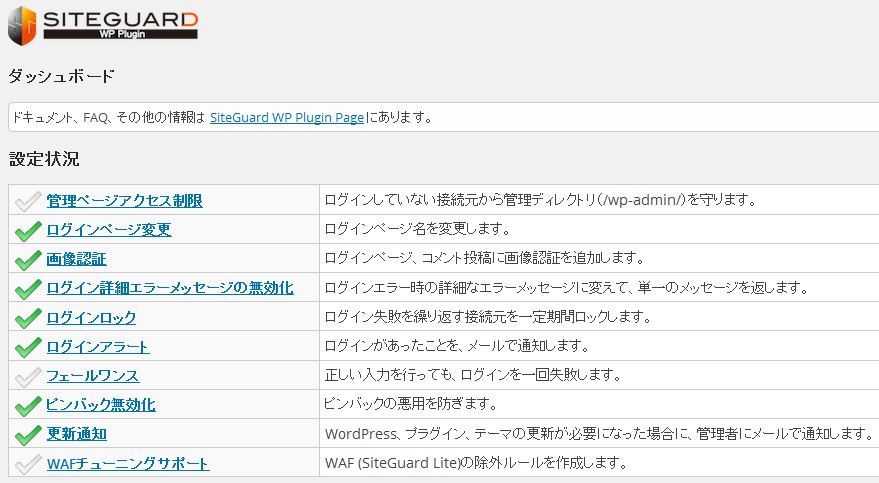Click green checkmark beside ピンバック無効化
879x483 pixels.
click(x=27, y=405)
